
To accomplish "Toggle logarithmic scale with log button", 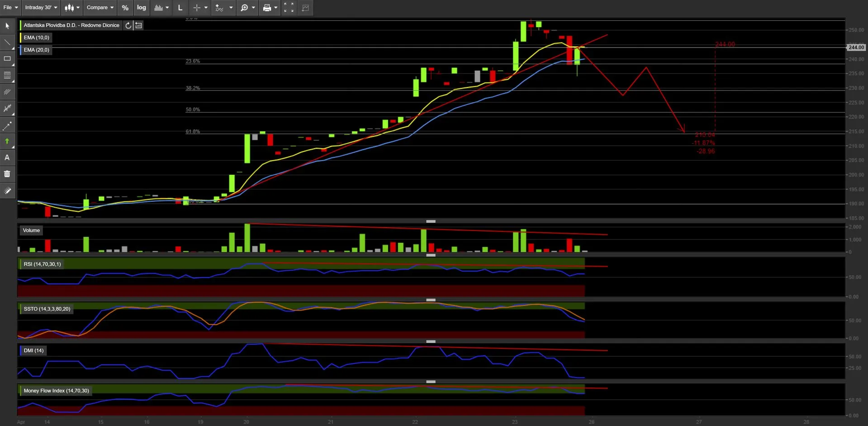I will point(142,8).
